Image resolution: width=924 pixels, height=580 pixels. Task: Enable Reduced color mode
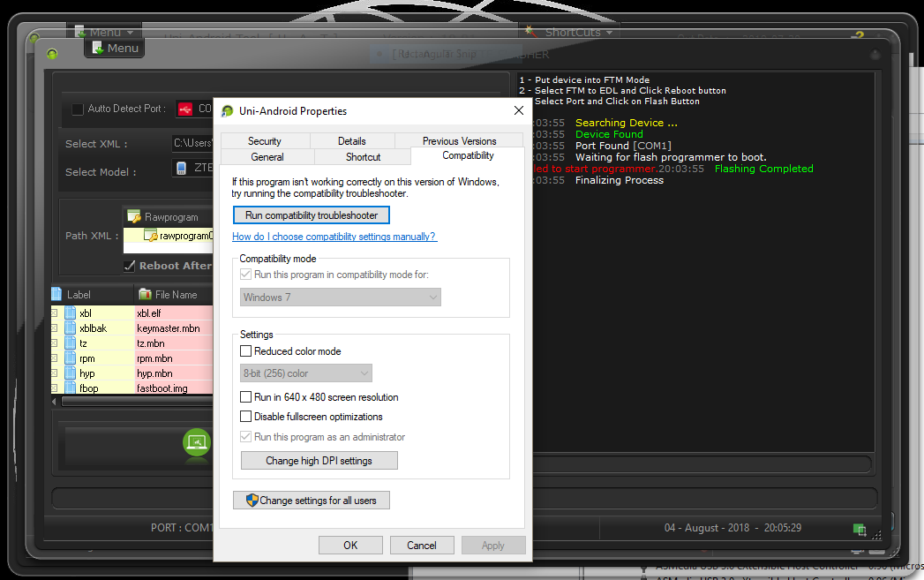coord(245,351)
